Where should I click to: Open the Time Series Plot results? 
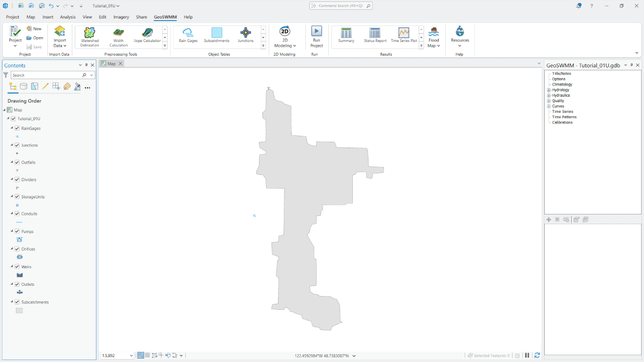(403, 35)
